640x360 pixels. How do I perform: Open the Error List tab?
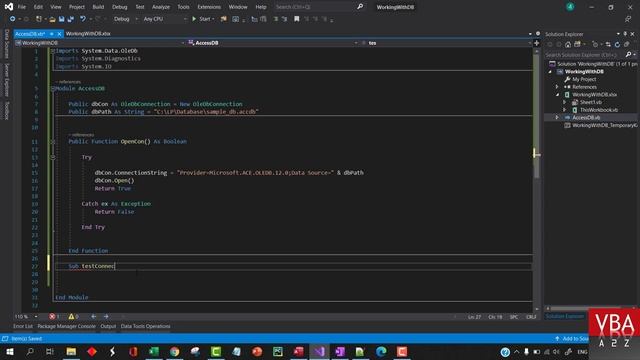click(x=22, y=326)
